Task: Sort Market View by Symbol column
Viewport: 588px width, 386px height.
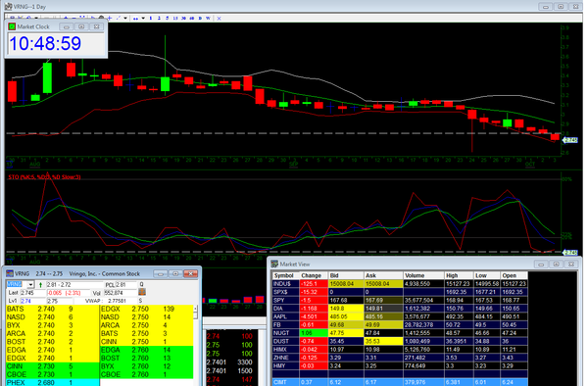Action: click(286, 275)
